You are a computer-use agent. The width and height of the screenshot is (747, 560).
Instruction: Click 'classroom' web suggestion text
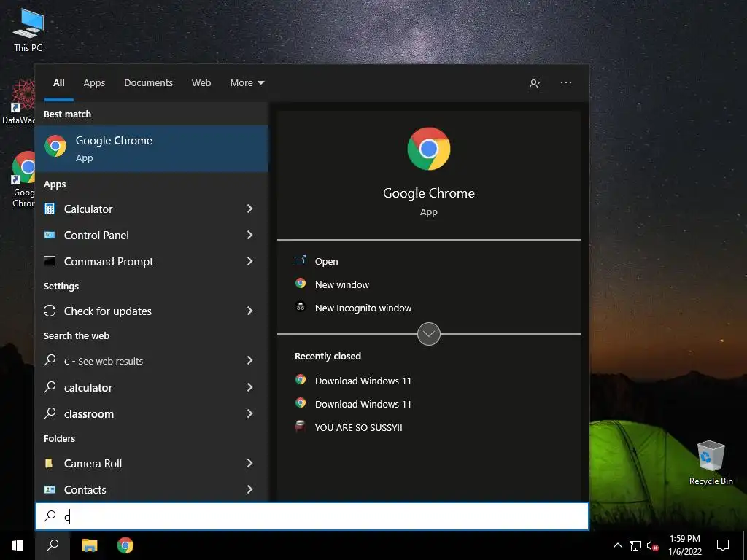coord(88,414)
